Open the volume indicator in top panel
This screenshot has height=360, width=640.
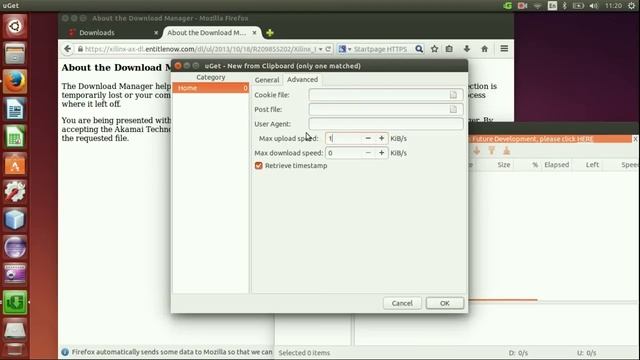click(594, 5)
